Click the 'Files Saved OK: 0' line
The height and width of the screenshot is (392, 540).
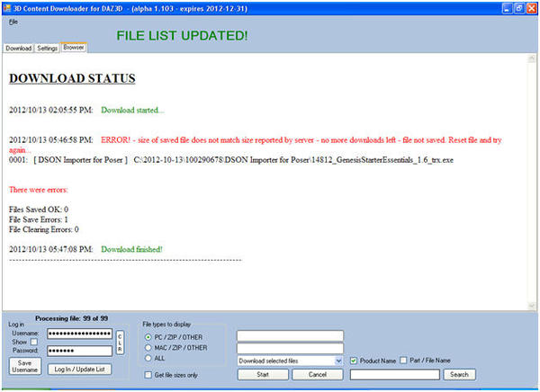[x=39, y=209]
